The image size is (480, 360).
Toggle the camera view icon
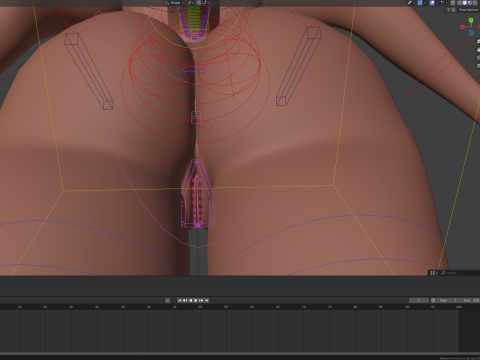pos(478,58)
